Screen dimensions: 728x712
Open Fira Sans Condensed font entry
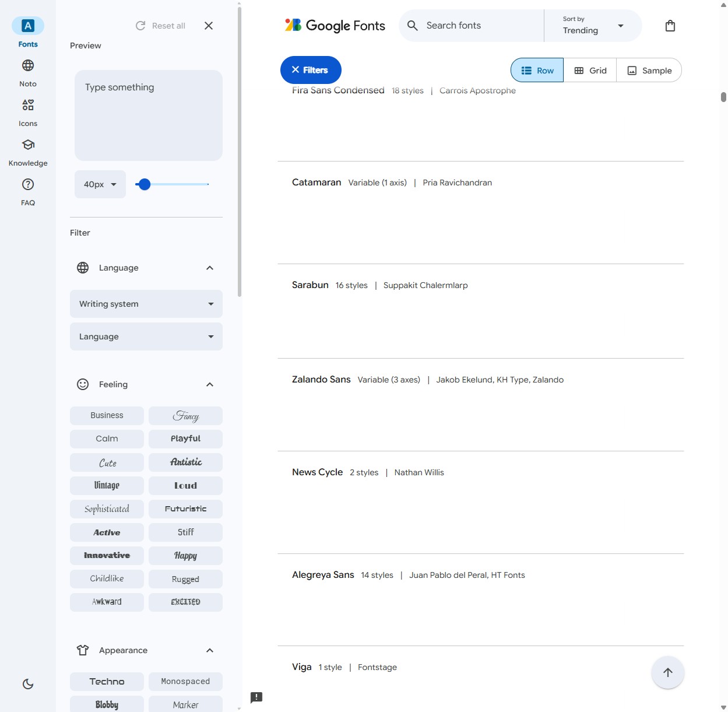pos(481,123)
